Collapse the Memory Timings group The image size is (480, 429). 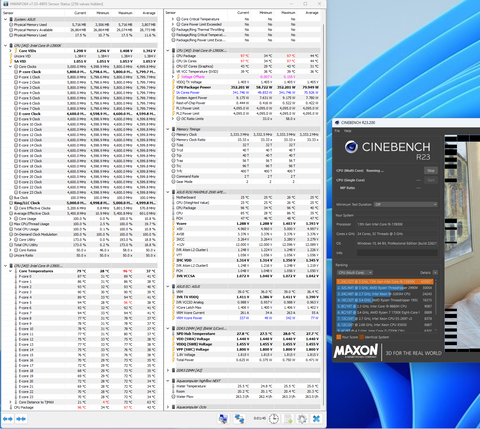[x=168, y=129]
